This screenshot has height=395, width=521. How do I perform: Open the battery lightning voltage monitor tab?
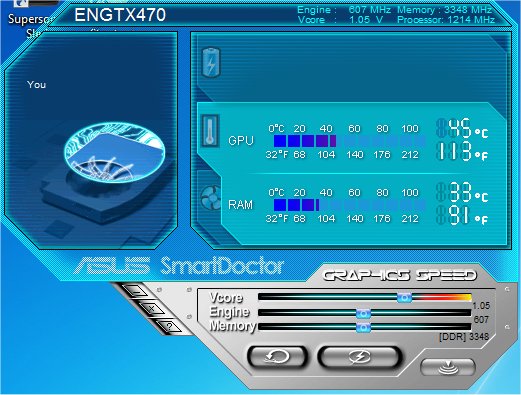pos(211,63)
